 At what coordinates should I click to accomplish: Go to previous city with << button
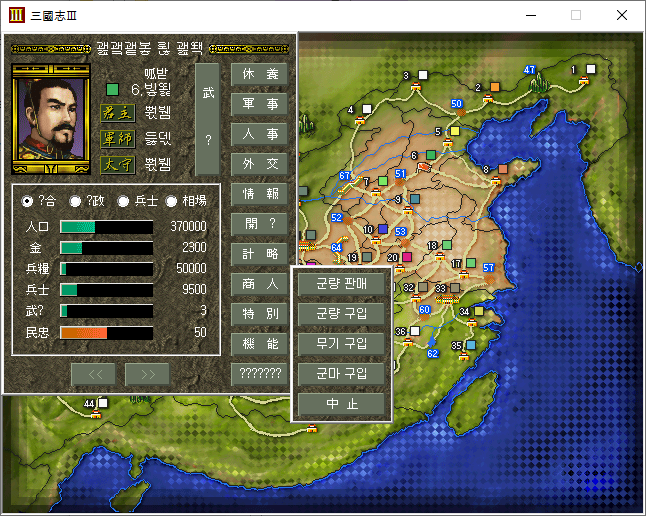point(96,375)
